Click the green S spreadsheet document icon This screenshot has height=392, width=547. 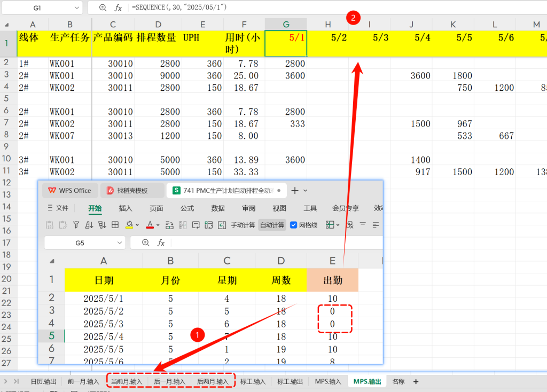coord(176,191)
